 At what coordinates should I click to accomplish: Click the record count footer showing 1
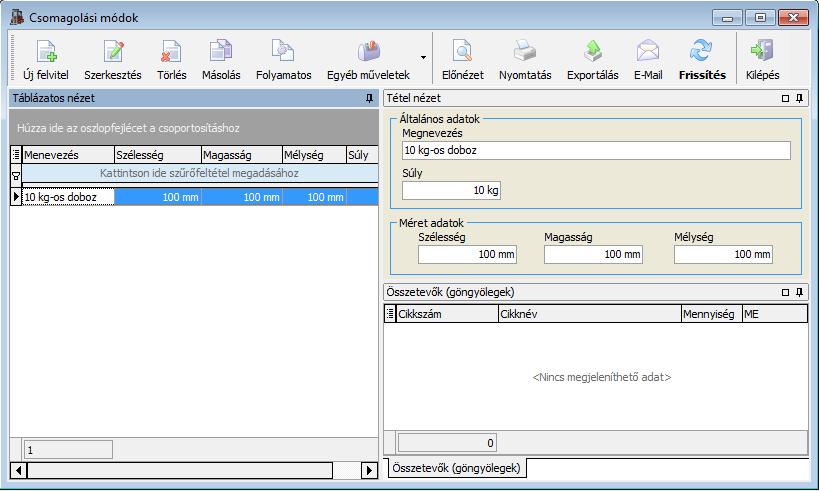(x=68, y=450)
